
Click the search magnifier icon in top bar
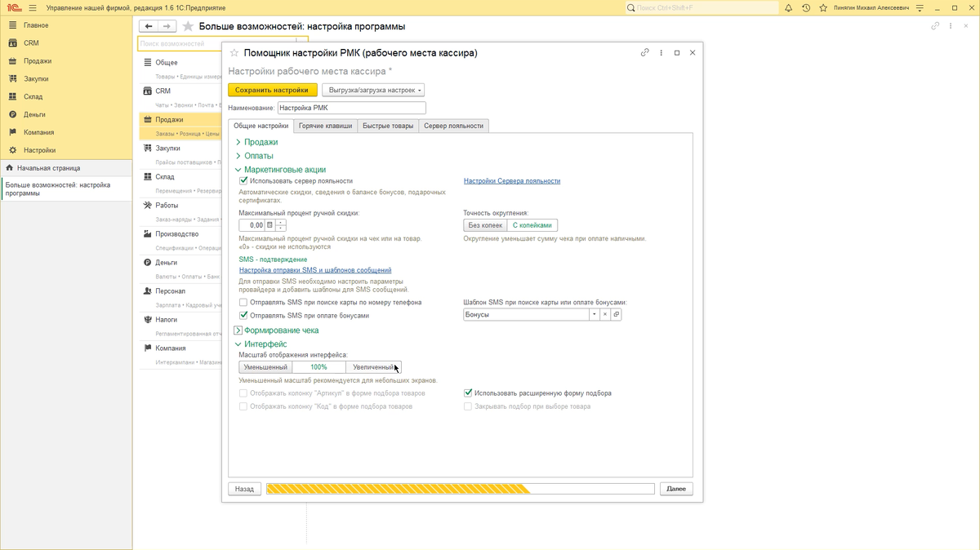coord(631,8)
